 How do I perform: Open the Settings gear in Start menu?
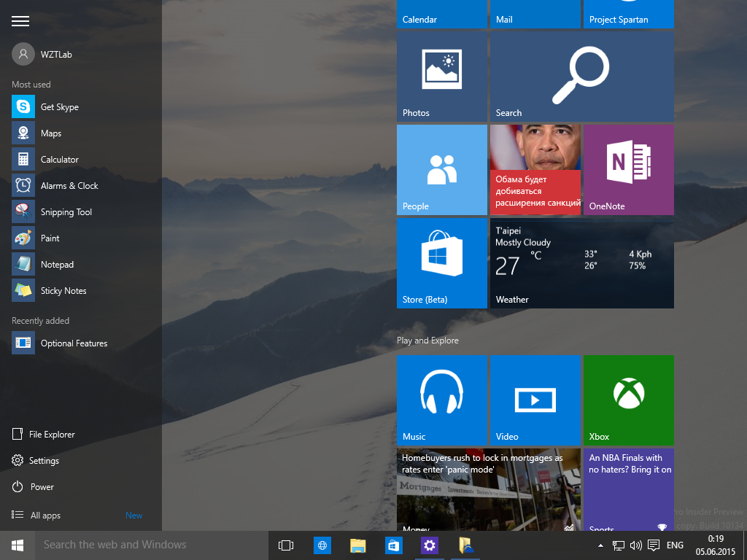[18, 460]
